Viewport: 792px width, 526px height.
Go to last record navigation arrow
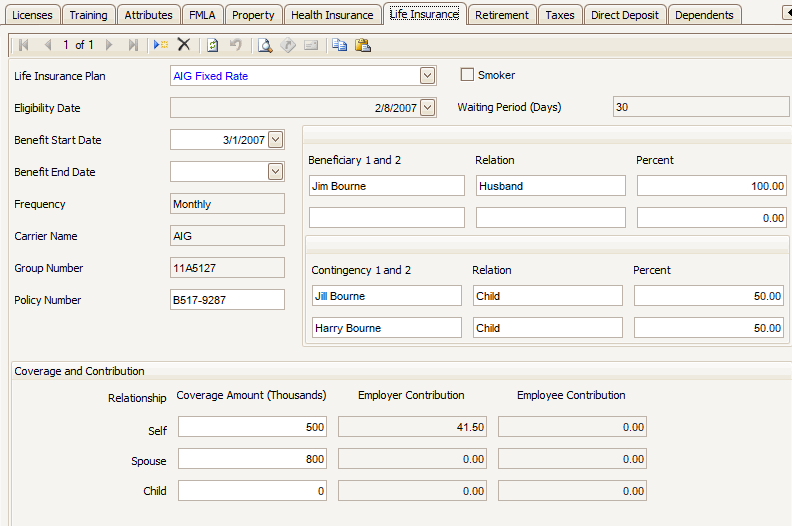click(x=133, y=45)
